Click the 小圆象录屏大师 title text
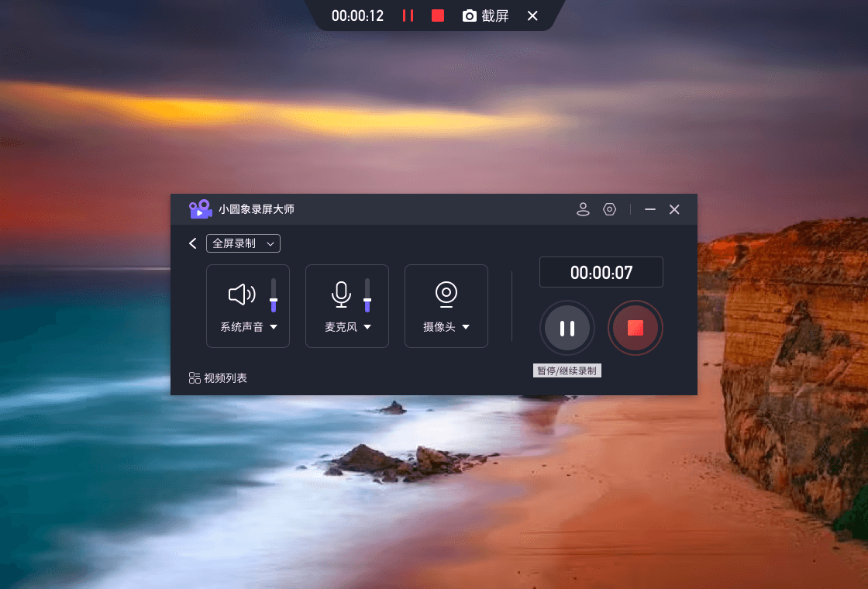Screen dimensions: 868x589 (x=257, y=209)
